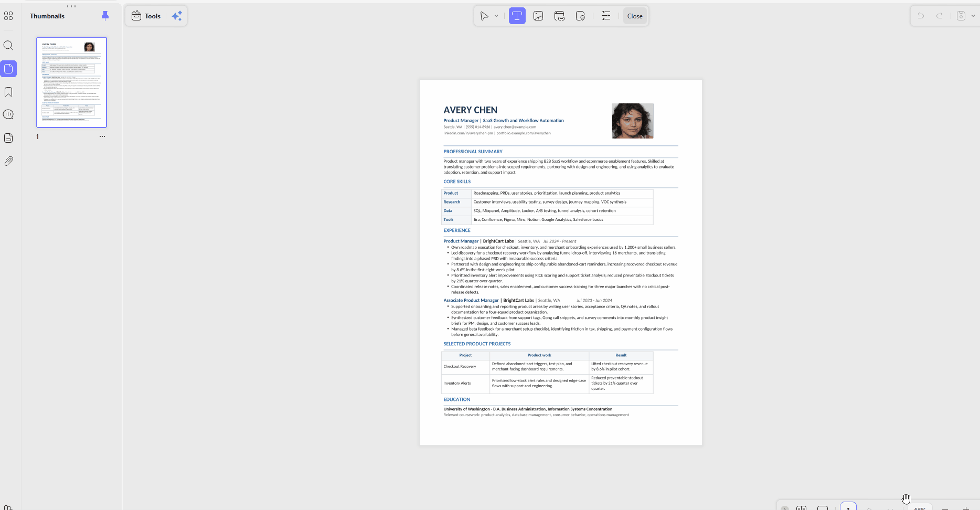Select the page location marker tool
Screen dimensions: 980x510
580,16
